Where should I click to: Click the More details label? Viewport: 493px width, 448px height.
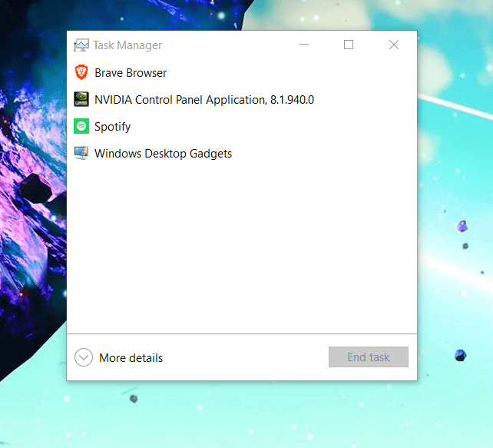click(131, 357)
